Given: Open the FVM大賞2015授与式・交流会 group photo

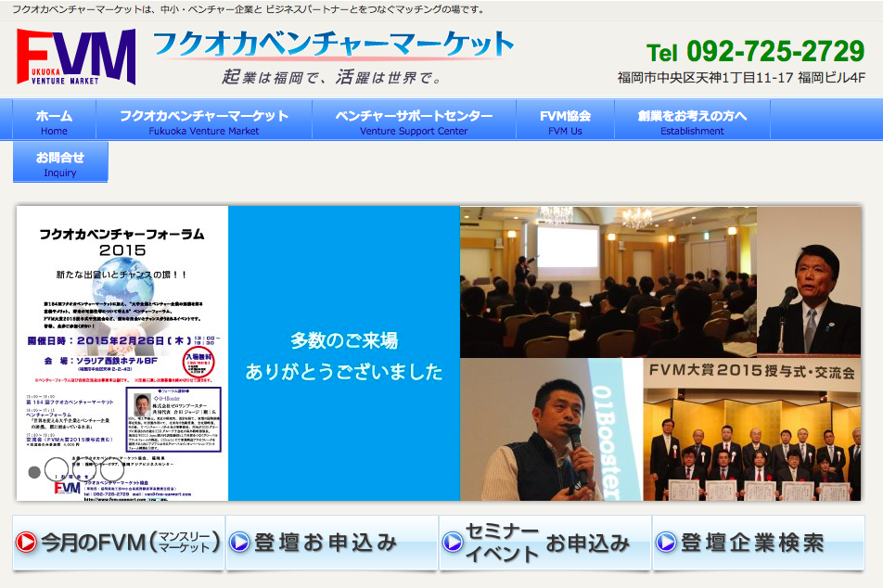Looking at the screenshot, I should pyautogui.click(x=752, y=429).
